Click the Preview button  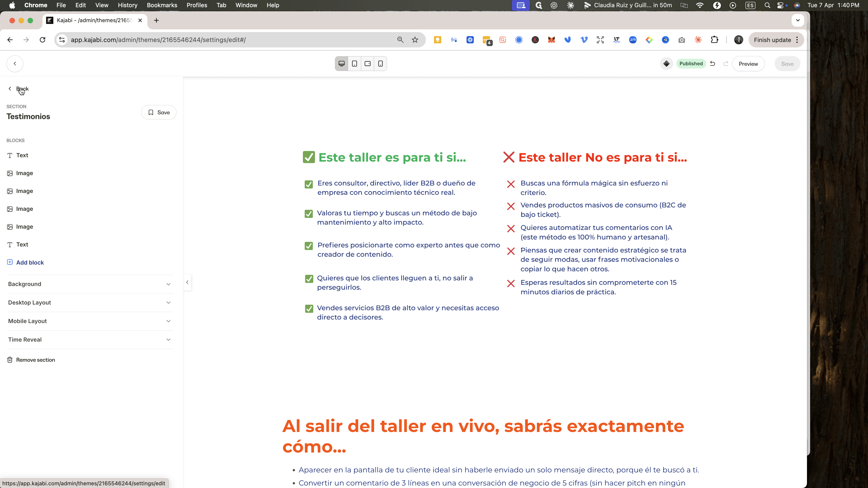click(748, 64)
